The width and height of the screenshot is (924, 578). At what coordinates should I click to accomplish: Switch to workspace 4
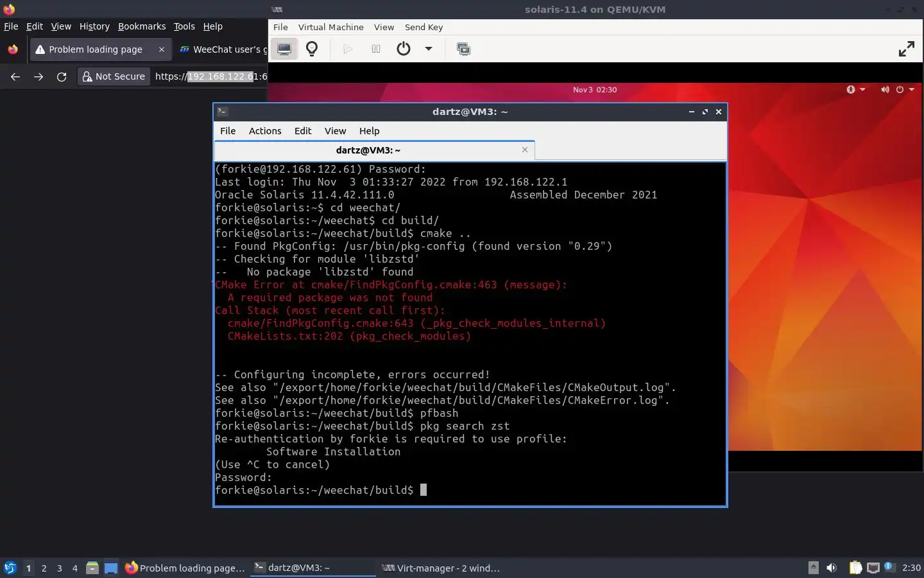[x=75, y=568]
